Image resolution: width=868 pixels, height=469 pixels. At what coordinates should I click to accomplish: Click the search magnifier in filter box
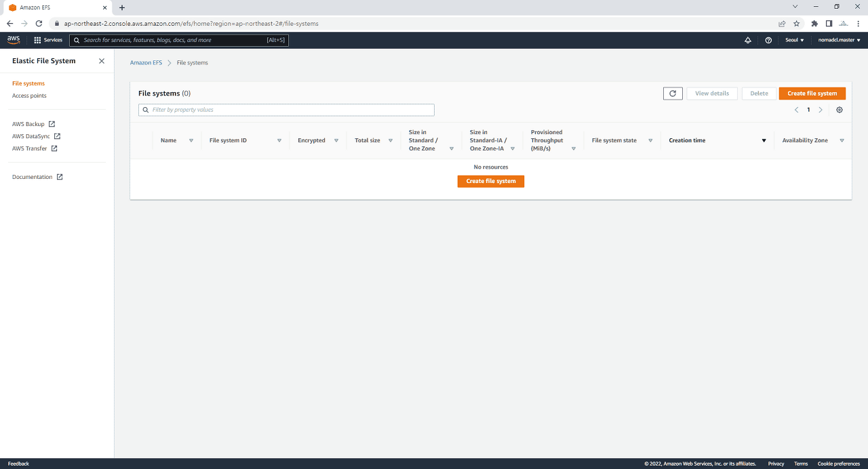[146, 110]
